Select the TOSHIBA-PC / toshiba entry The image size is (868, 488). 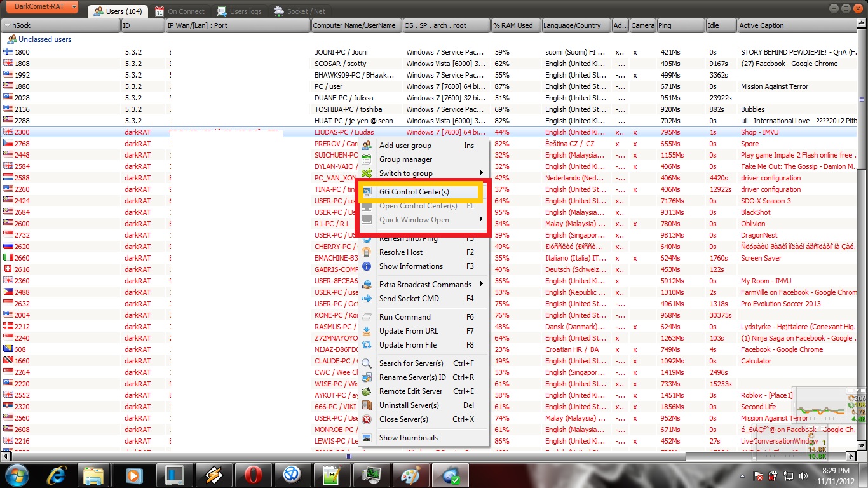pos(348,109)
